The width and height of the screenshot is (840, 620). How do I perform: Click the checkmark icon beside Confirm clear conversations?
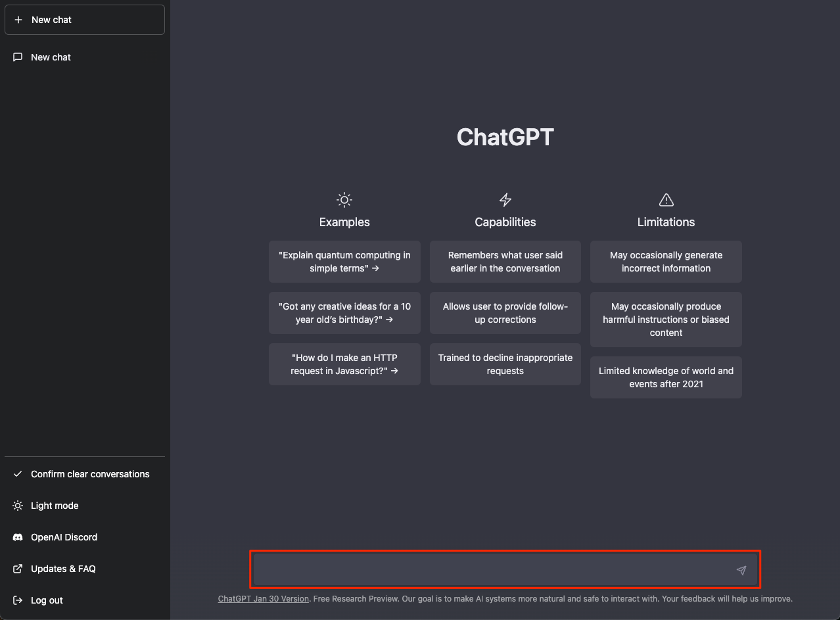tap(18, 474)
